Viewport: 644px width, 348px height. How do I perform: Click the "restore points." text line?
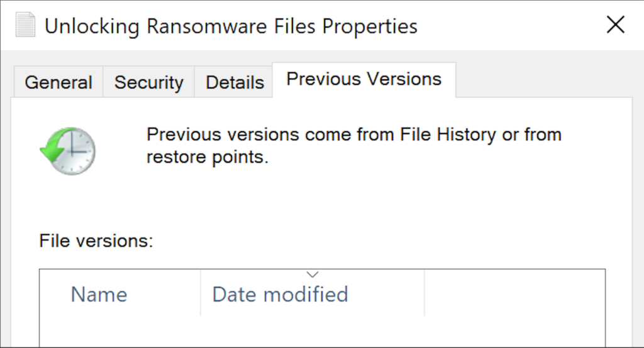(208, 157)
